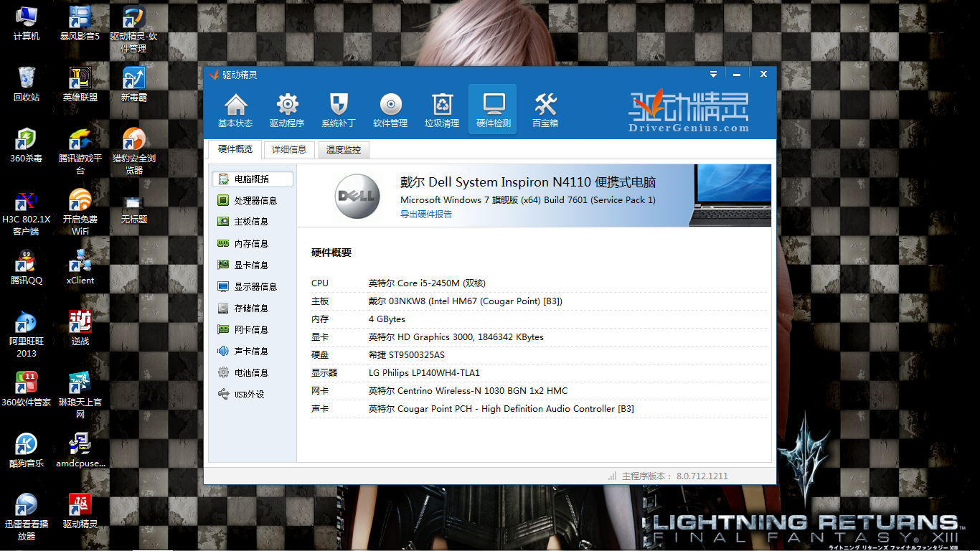
Task: Select 迅雷看看播放器 desktop icon
Action: pyautogui.click(x=27, y=517)
